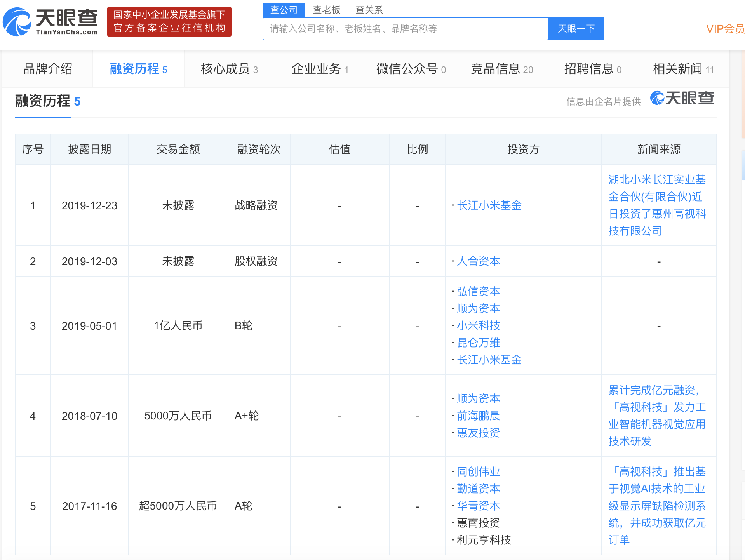Open the 勤道资本 investor link
Screen dimensions: 745x560
click(x=478, y=489)
